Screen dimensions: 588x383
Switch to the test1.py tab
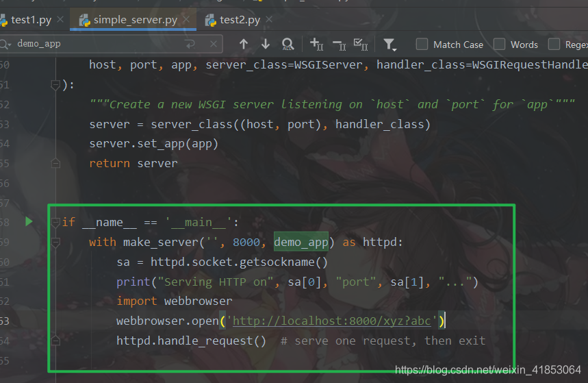[31, 20]
